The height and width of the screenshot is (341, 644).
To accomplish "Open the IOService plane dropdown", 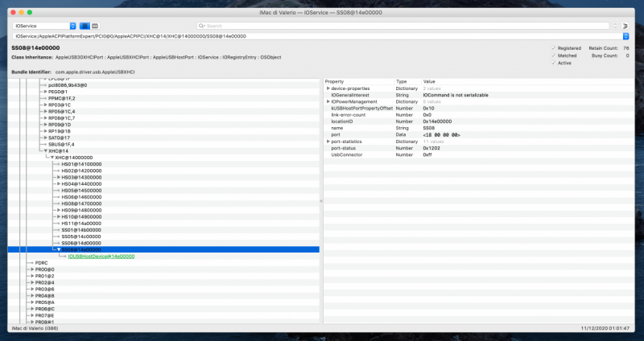I will tap(44, 26).
